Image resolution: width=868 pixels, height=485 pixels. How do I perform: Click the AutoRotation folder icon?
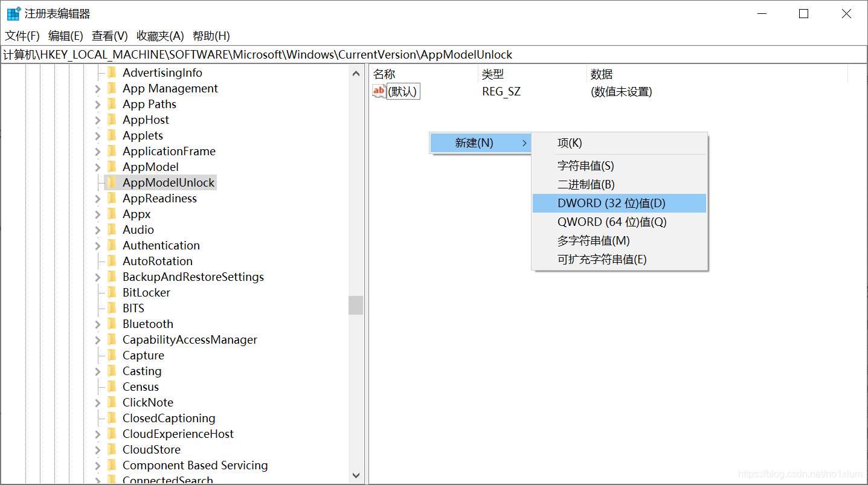pyautogui.click(x=112, y=261)
